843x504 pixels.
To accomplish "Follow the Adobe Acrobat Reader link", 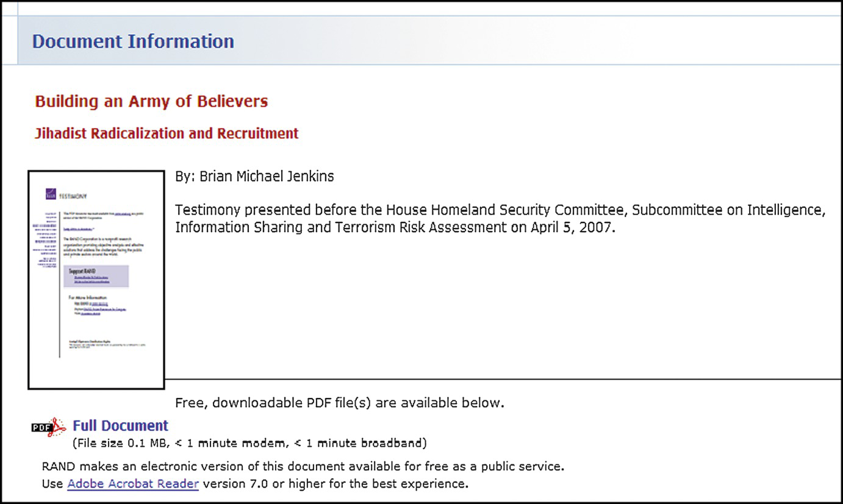I will (133, 484).
